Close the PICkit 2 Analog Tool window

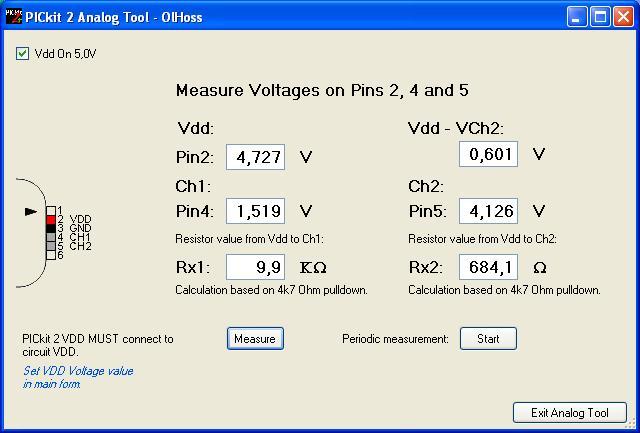click(624, 17)
